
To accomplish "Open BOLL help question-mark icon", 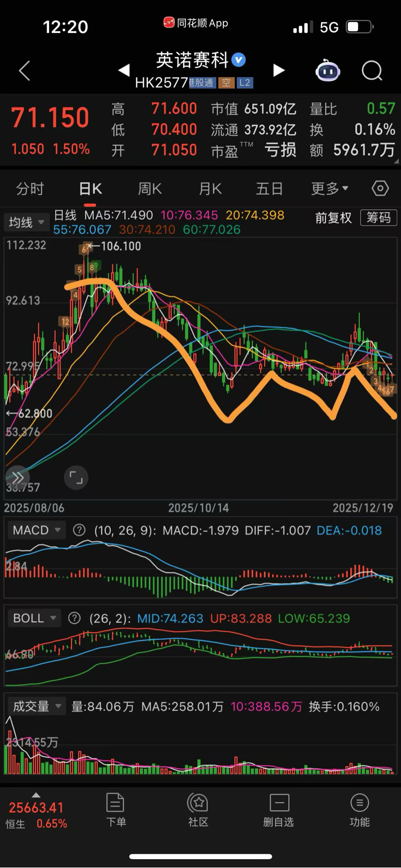I will click(x=75, y=619).
